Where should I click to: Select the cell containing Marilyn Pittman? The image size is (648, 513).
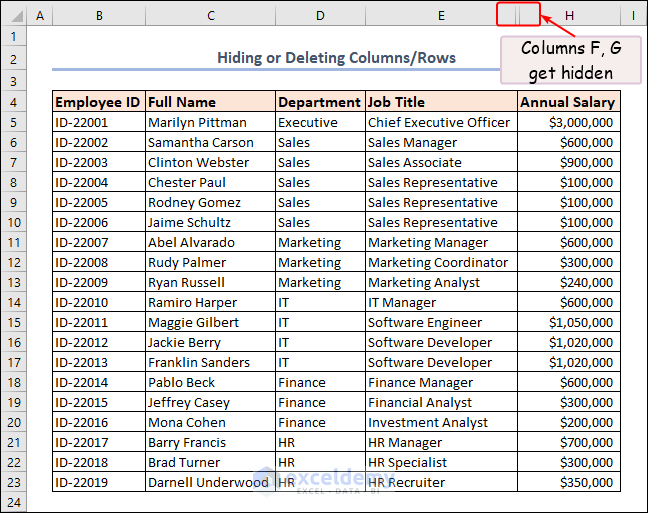(210, 122)
